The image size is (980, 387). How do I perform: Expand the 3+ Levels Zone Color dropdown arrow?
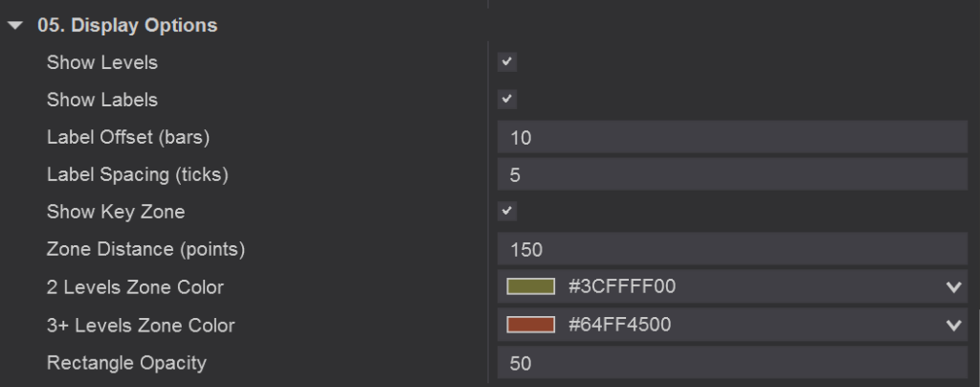[x=953, y=325]
